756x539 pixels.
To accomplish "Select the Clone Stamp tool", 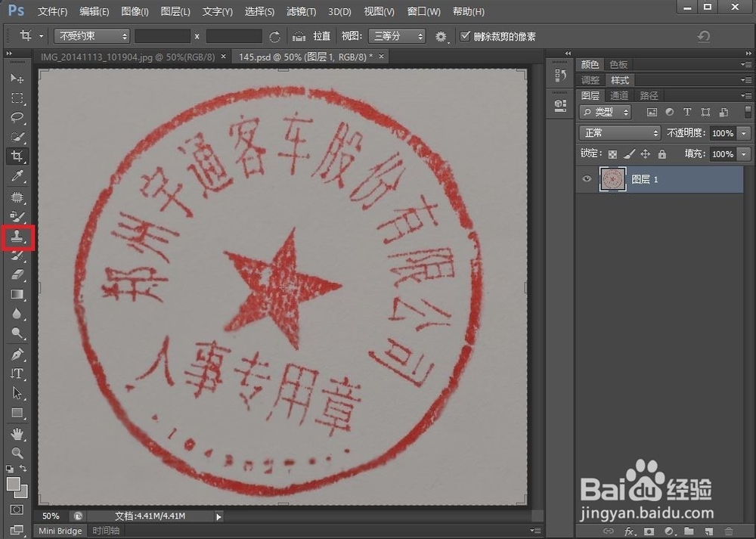I will 17,237.
